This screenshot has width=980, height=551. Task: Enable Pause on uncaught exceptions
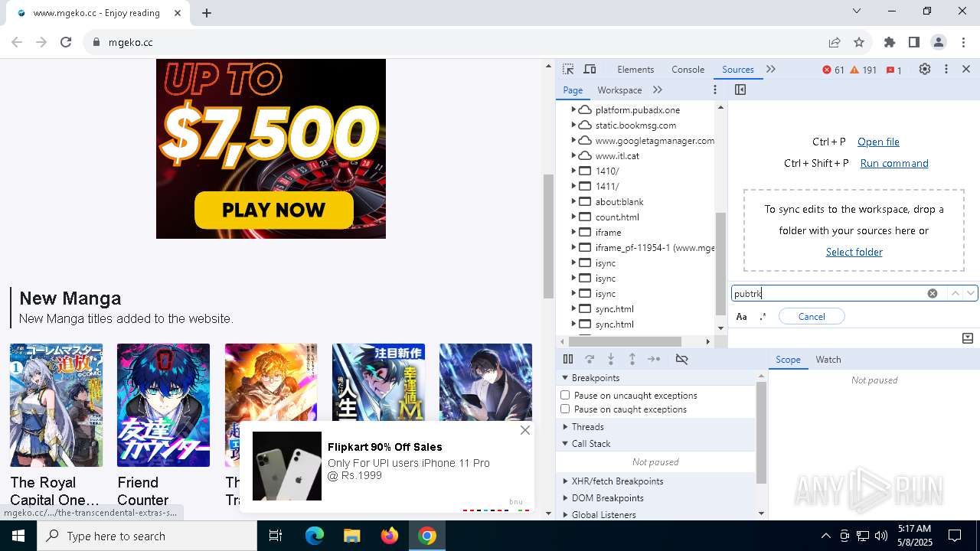tap(565, 395)
